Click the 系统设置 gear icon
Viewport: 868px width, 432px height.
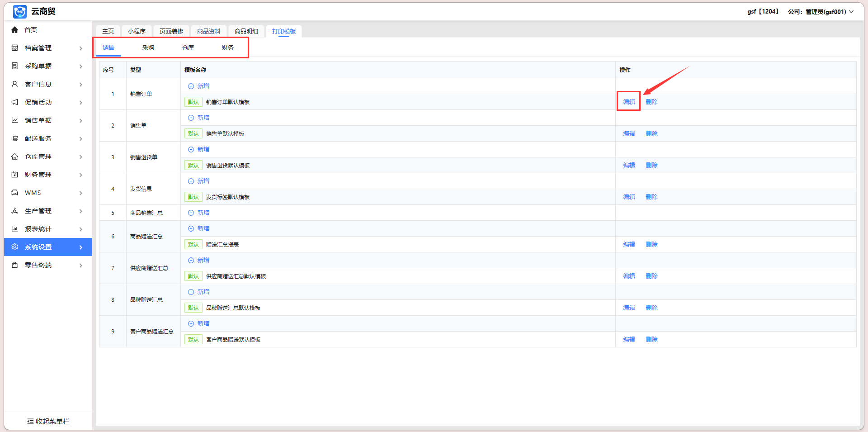tap(15, 247)
